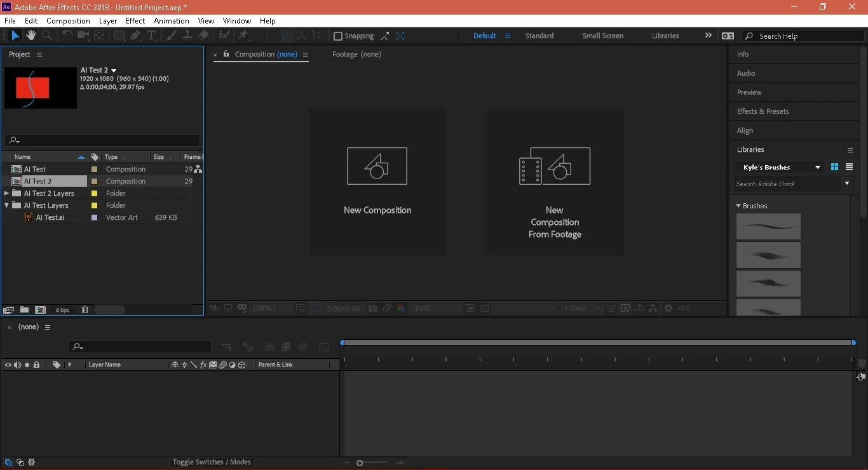Select the Rotation tool
The image size is (868, 470).
[x=67, y=36]
